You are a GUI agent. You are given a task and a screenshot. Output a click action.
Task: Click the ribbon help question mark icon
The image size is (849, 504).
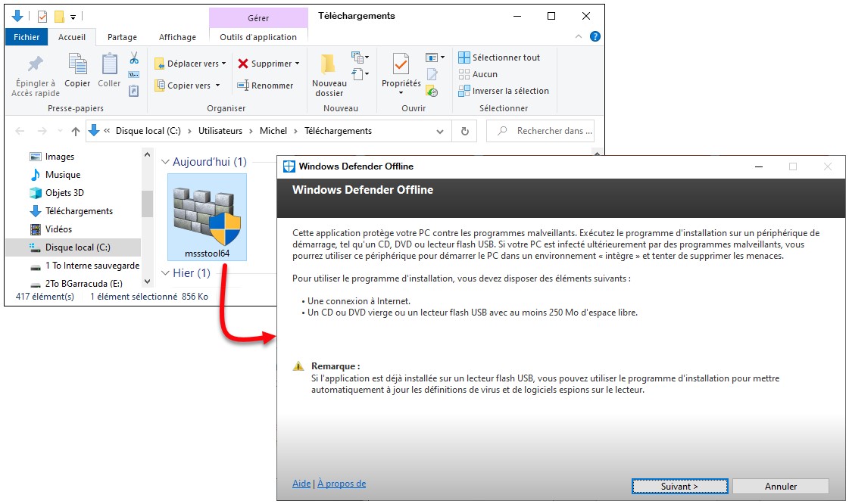click(x=595, y=36)
